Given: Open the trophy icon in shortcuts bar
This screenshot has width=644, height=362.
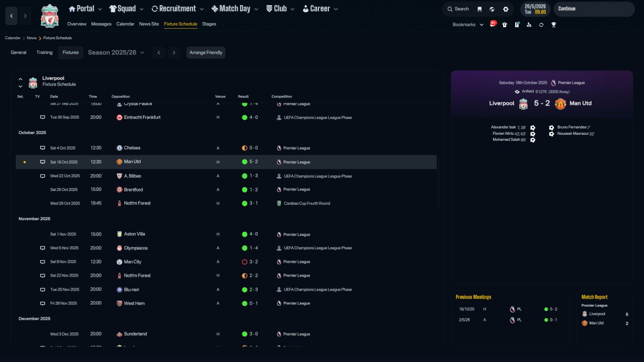Looking at the screenshot, I should coord(553,25).
